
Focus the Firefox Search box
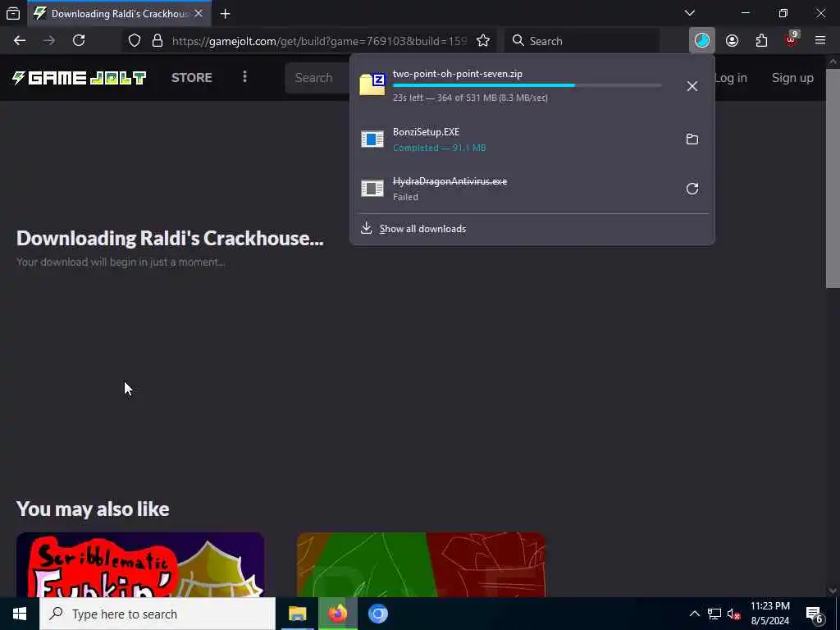(x=582, y=41)
